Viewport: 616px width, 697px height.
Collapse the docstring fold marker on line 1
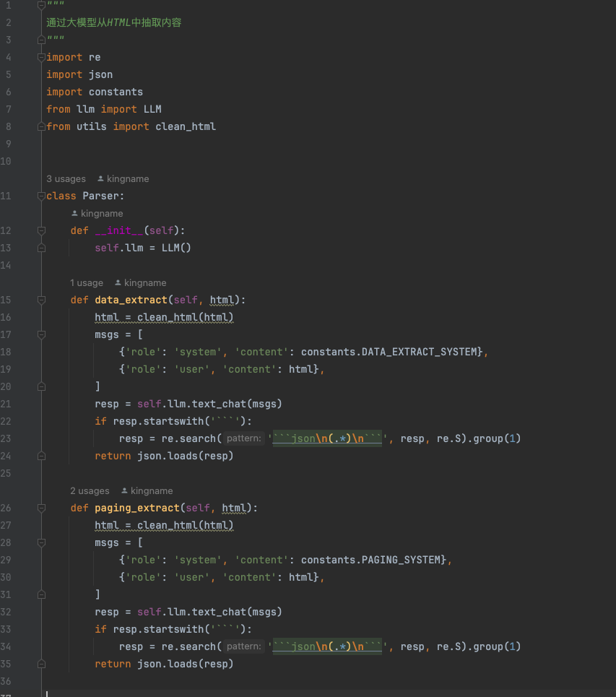click(x=41, y=5)
